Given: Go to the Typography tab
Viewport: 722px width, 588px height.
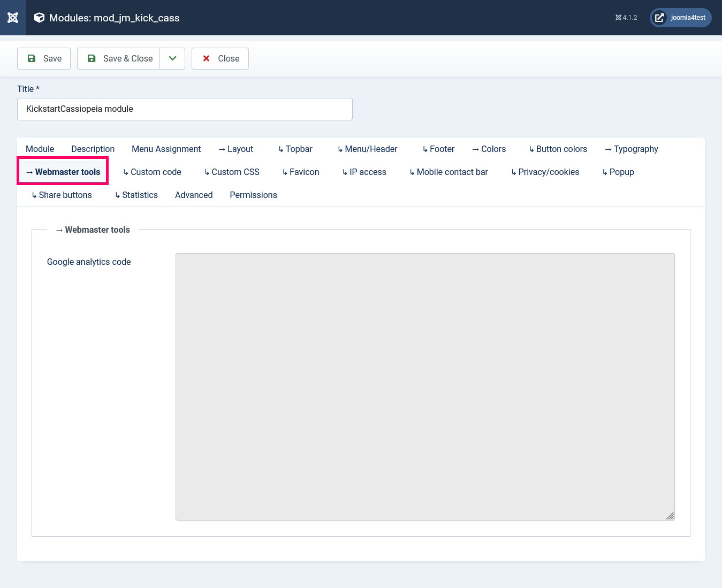Looking at the screenshot, I should coord(631,149).
